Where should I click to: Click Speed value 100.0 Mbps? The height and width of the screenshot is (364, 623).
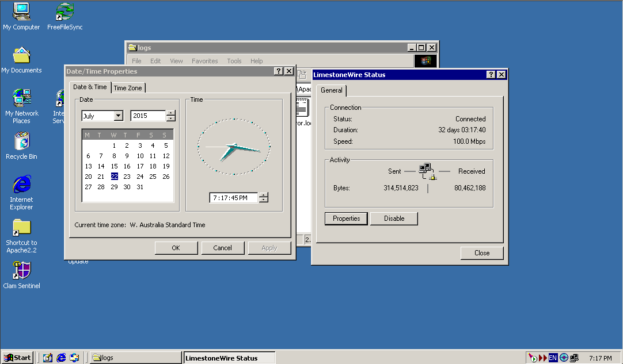469,141
